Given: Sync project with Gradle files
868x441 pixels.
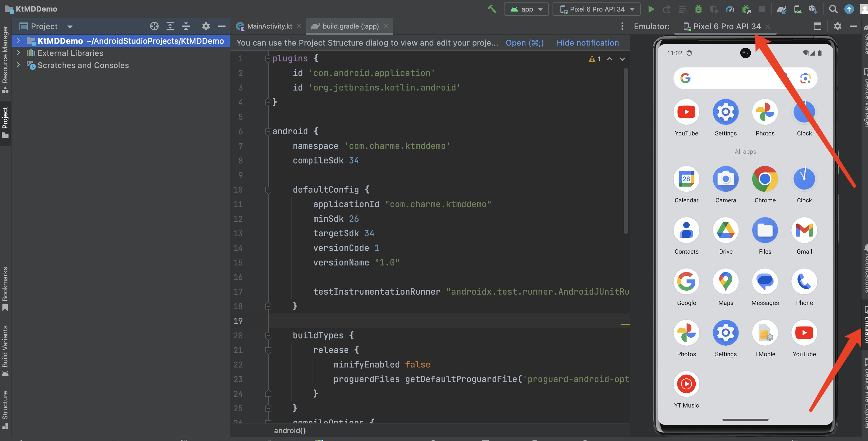Looking at the screenshot, I should 782,9.
